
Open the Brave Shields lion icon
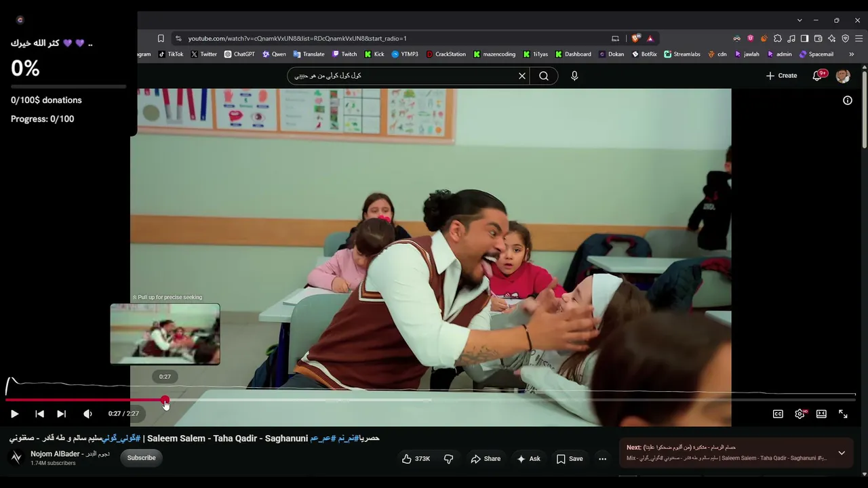[635, 39]
